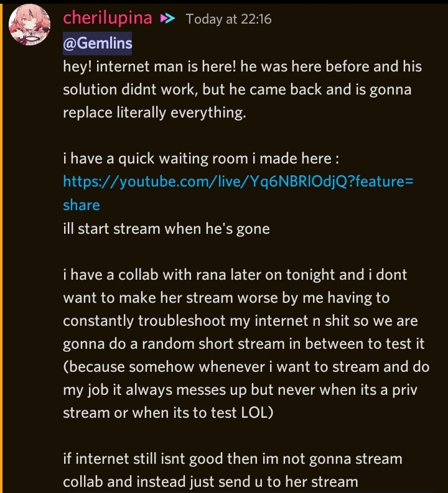Screen dimensions: 448x493
Task: Select the 'collab with rana later on tonight' line
Action: click(x=235, y=275)
